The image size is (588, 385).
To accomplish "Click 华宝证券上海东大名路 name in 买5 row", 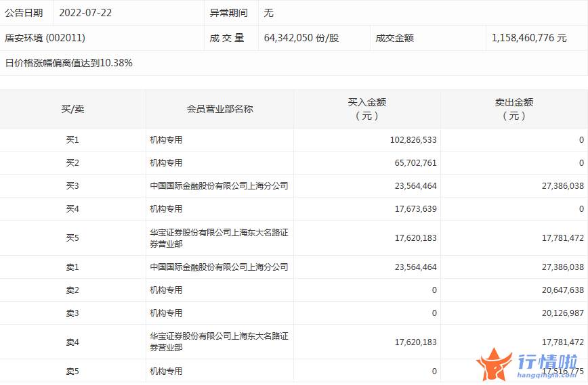I will click(219, 237).
